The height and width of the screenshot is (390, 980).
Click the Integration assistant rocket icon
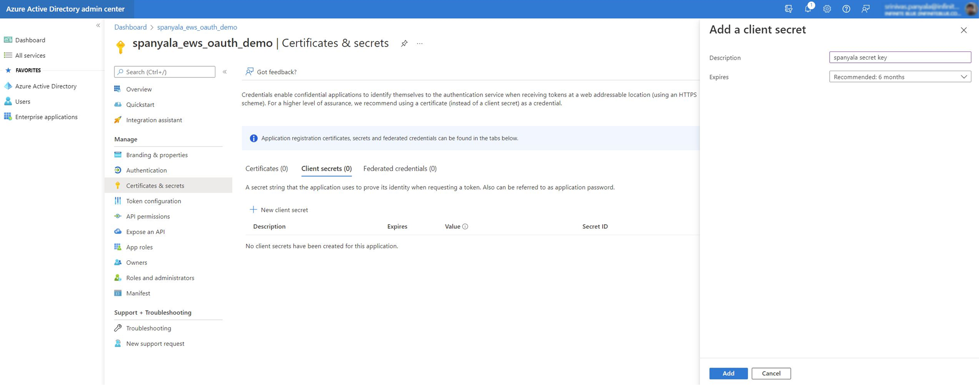[118, 120]
